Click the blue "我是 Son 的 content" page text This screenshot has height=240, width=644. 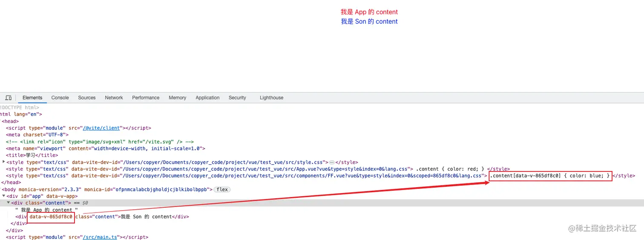coord(369,21)
